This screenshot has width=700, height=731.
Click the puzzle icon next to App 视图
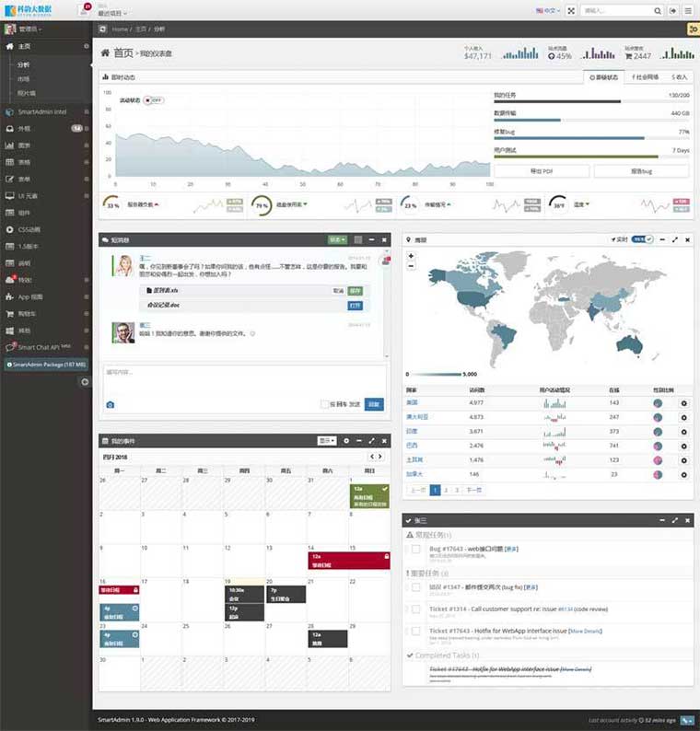tap(9, 297)
